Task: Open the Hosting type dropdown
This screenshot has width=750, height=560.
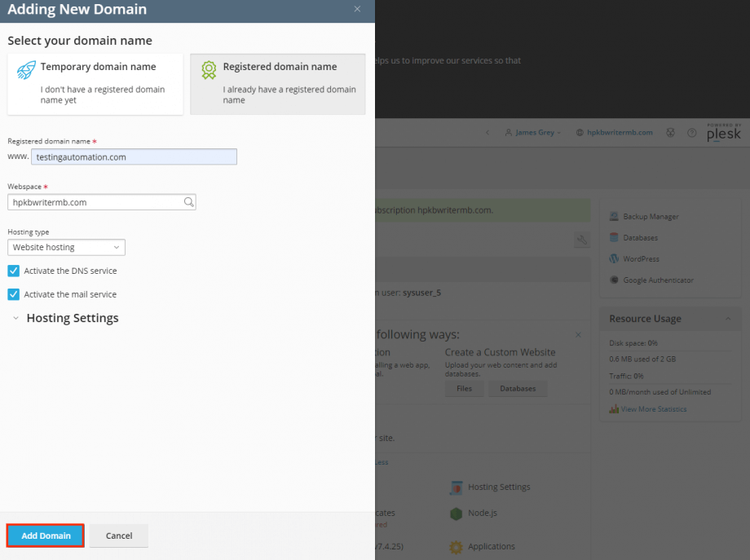Action: pos(65,247)
